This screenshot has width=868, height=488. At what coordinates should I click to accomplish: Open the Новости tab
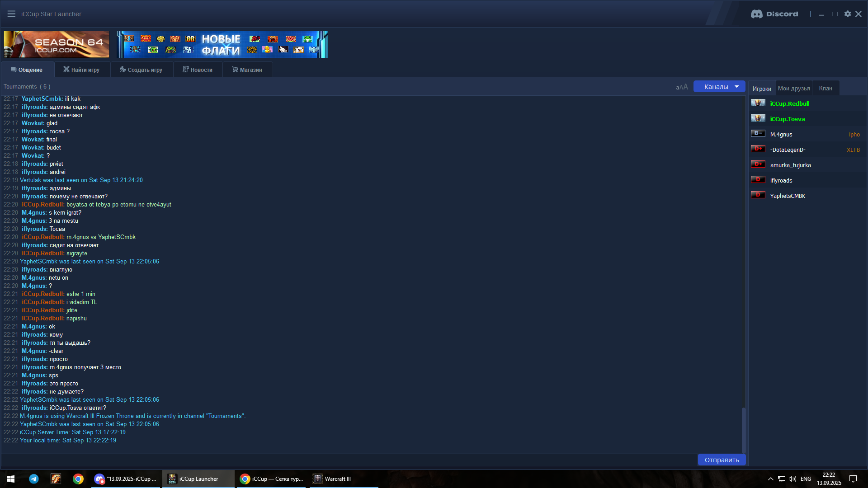198,70
